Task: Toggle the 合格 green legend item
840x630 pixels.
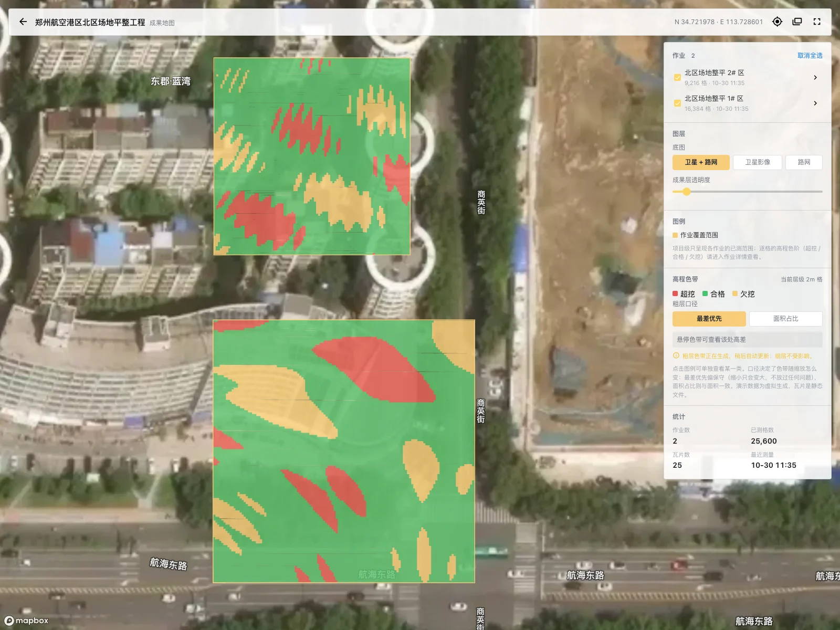Action: [x=713, y=294]
